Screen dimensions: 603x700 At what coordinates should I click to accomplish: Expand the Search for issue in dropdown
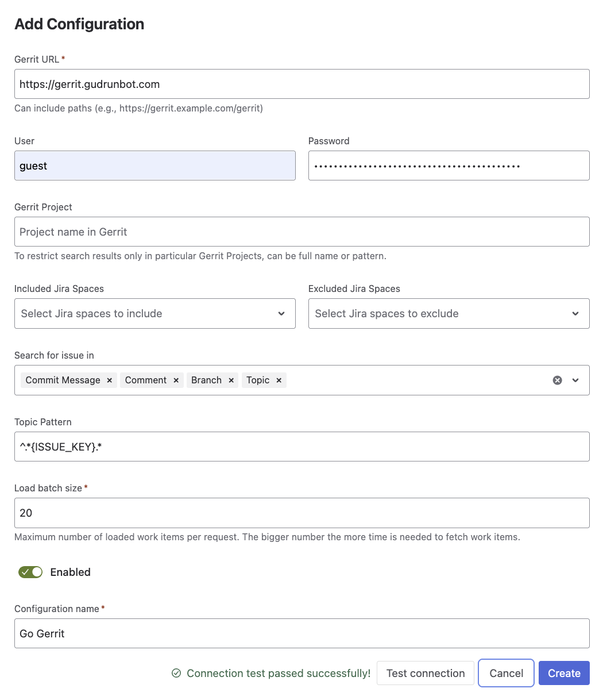(x=575, y=380)
